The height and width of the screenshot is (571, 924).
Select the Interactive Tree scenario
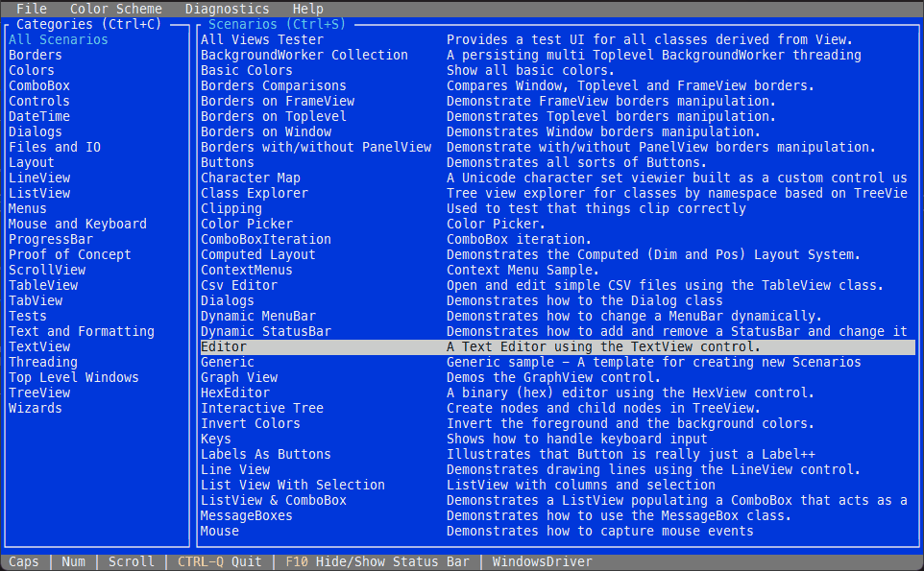pos(262,407)
